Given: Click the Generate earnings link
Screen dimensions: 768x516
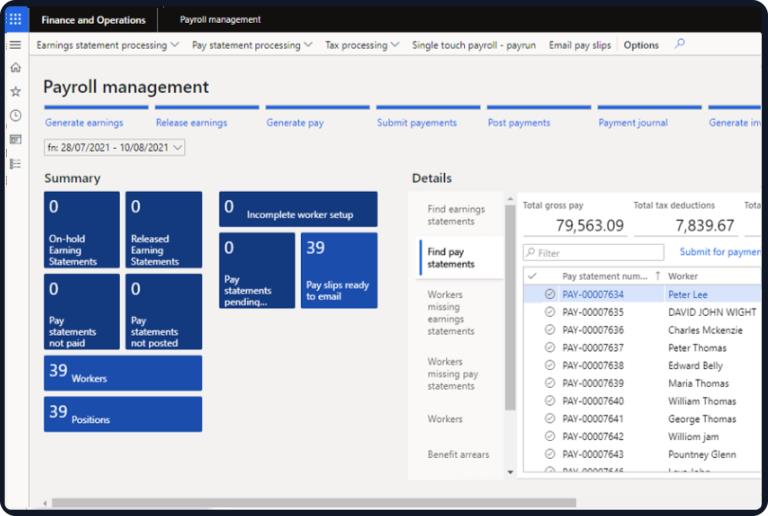Looking at the screenshot, I should 84,123.
